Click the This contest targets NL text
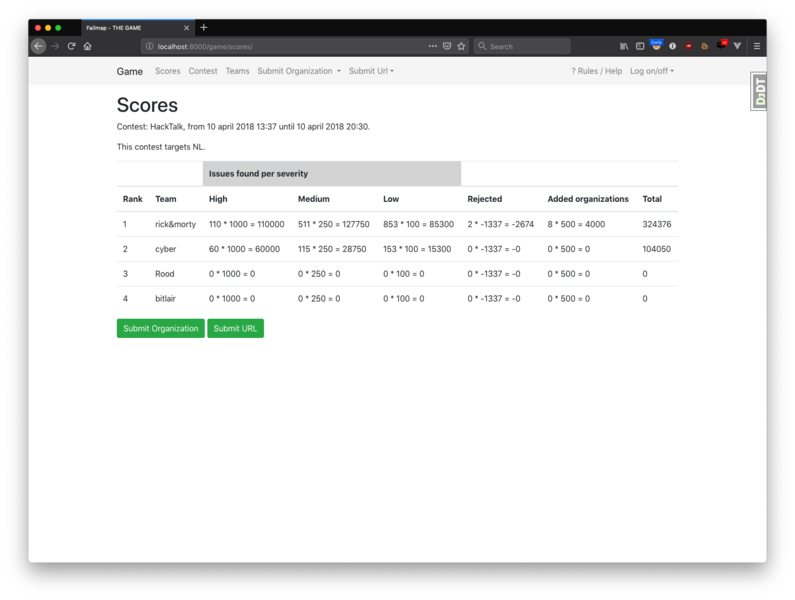The image size is (795, 600). point(161,147)
